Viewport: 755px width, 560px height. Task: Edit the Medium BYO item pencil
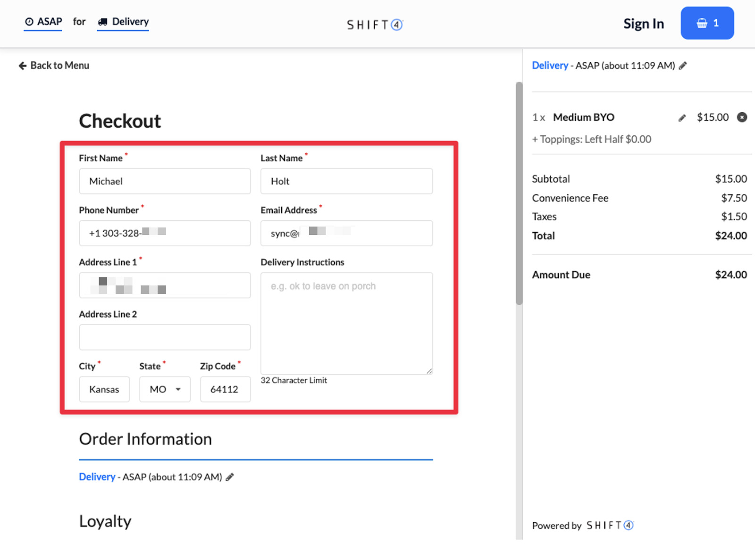coord(682,118)
